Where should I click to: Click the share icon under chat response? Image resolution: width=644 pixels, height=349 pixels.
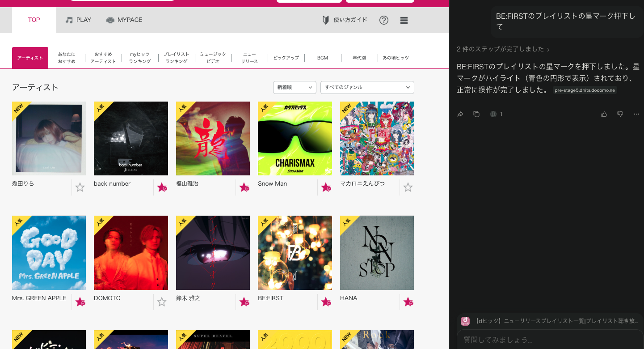point(460,114)
